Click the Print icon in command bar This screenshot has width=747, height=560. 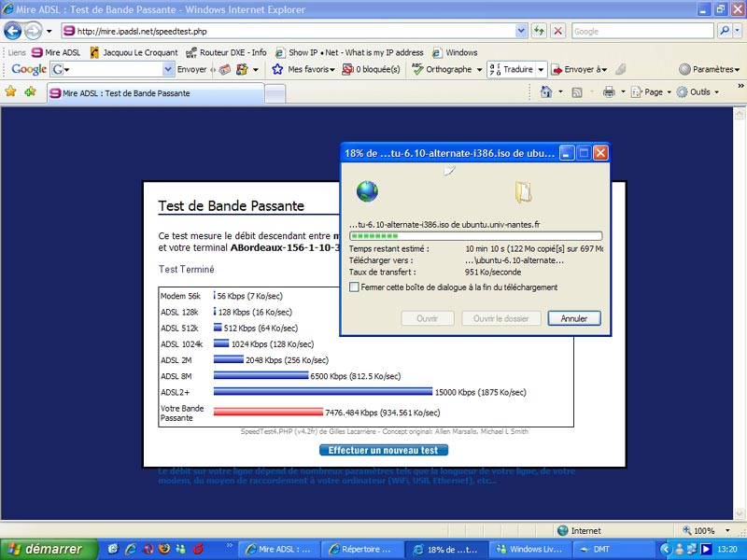609,92
